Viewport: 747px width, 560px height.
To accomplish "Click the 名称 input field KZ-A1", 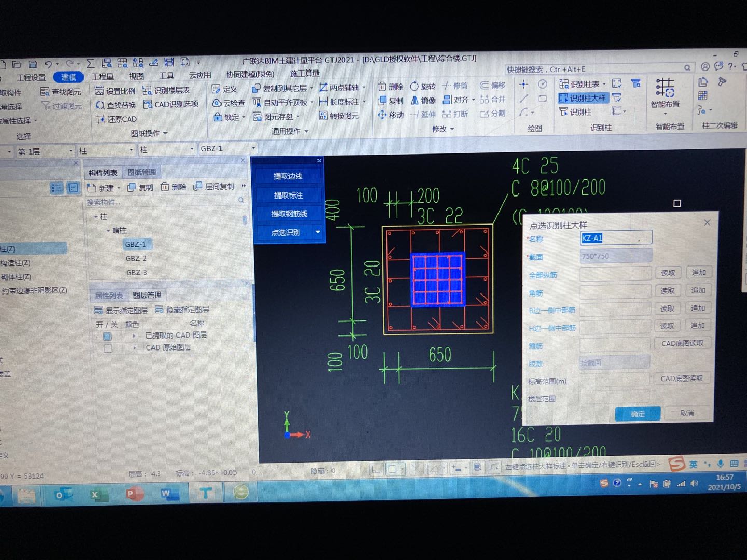I will tap(615, 238).
